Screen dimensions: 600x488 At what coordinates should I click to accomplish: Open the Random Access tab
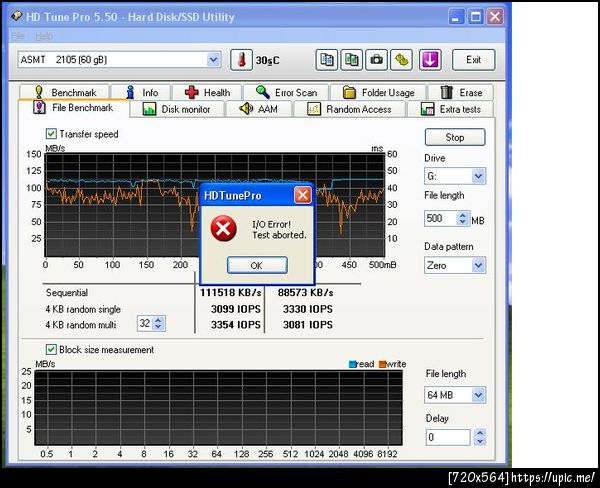349,109
